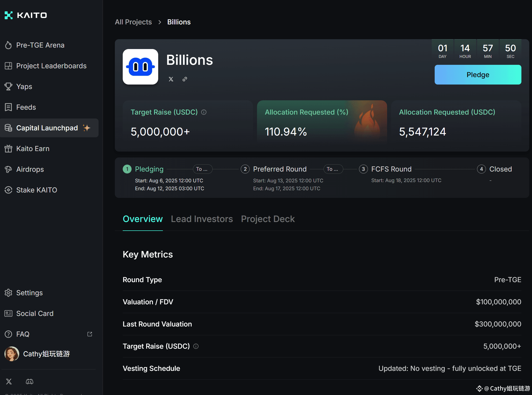This screenshot has width=532, height=395.
Task: Select the Kaito Earn gift icon
Action: (x=8, y=149)
